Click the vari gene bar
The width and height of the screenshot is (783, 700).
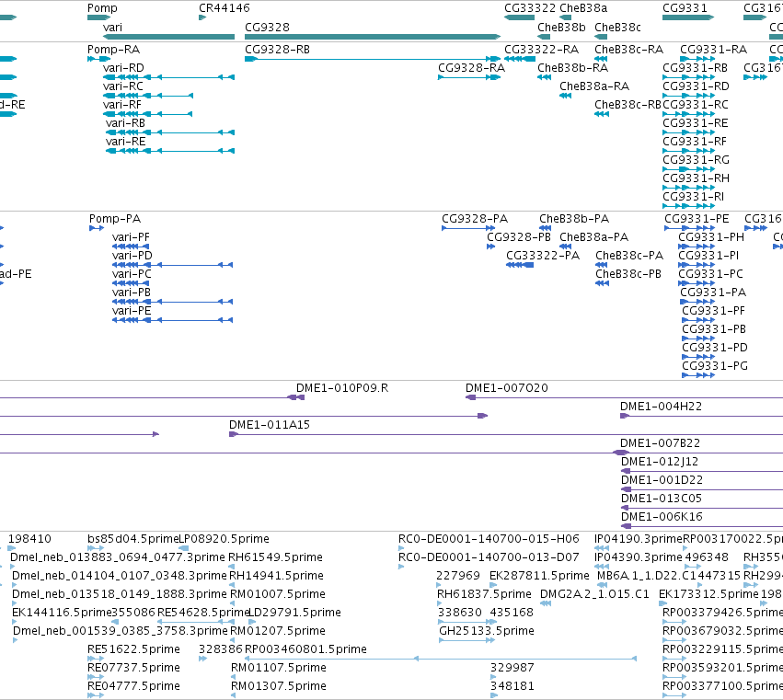point(168,37)
